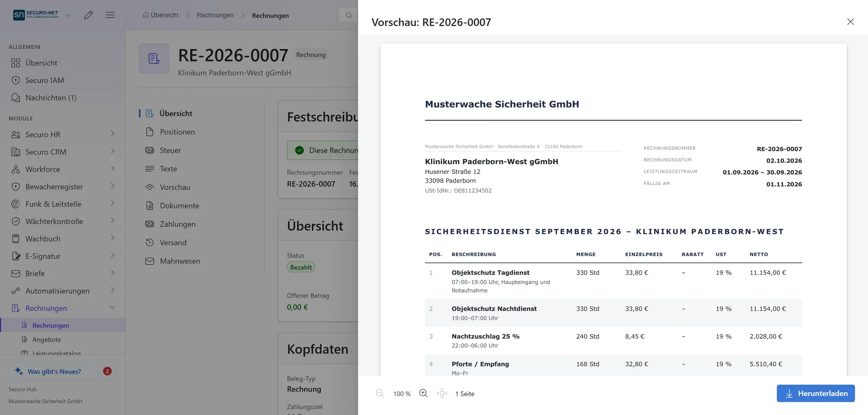Open Steuer section of invoice
The width and height of the screenshot is (868, 415).
170,150
